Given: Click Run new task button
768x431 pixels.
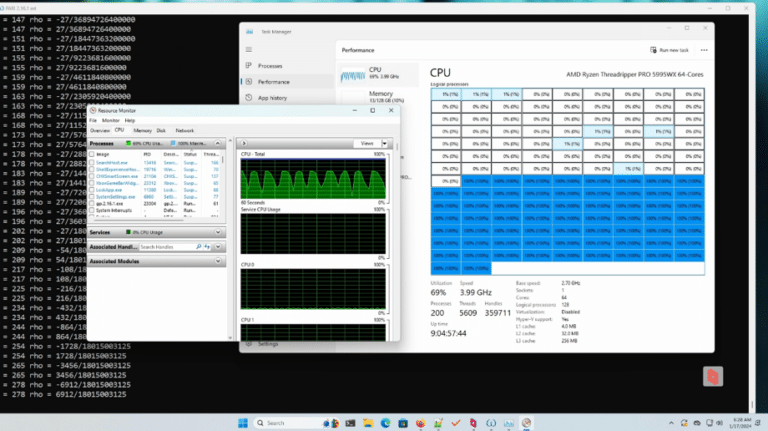Looking at the screenshot, I should click(x=669, y=50).
